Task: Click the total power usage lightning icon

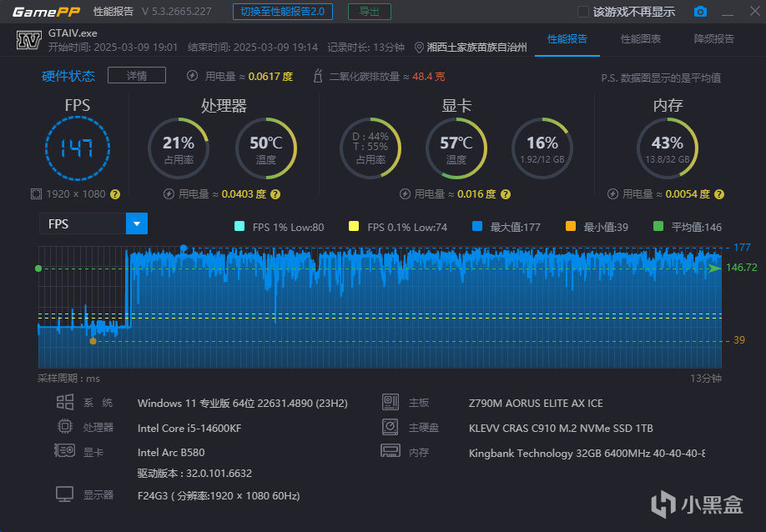Action: [x=193, y=76]
